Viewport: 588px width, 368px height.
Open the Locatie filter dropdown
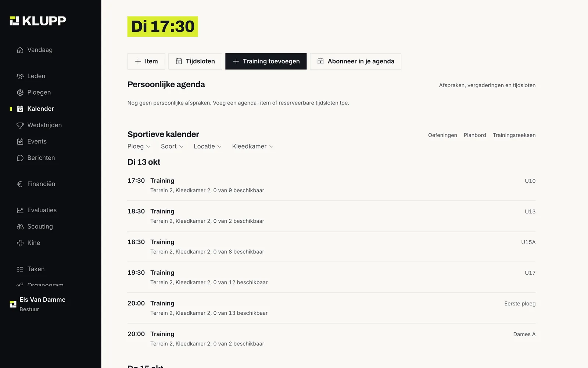point(208,146)
